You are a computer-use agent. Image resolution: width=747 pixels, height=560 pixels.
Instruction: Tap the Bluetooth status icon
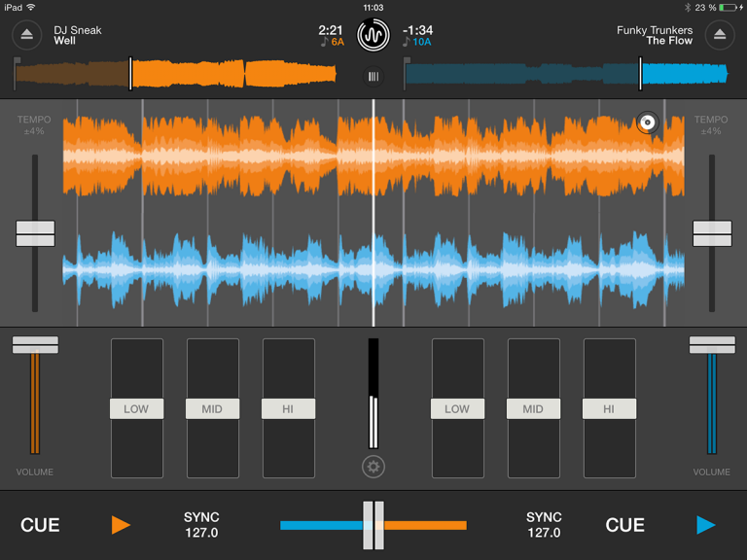pyautogui.click(x=688, y=8)
